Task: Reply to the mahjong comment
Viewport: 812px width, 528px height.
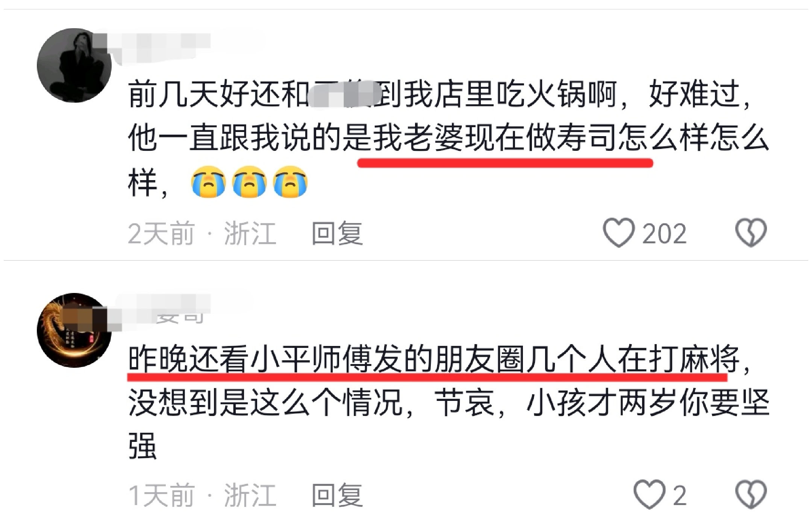Action: pyautogui.click(x=337, y=495)
